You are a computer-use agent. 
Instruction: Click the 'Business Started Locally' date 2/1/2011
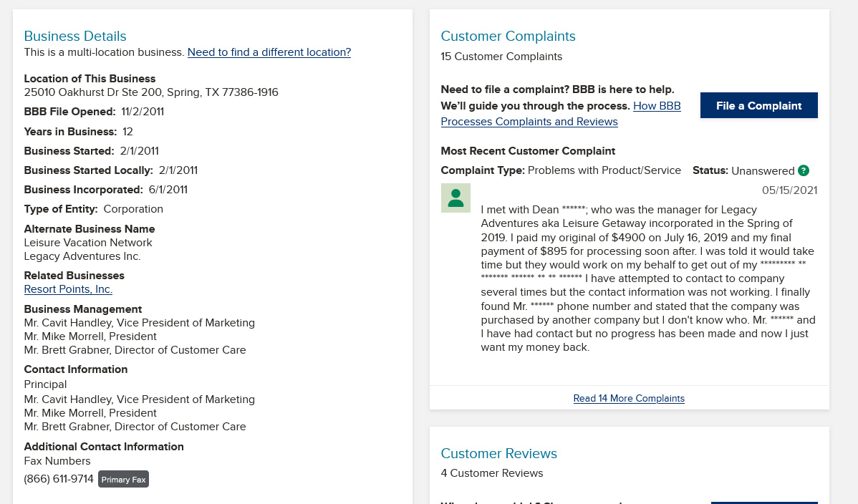[x=178, y=170]
